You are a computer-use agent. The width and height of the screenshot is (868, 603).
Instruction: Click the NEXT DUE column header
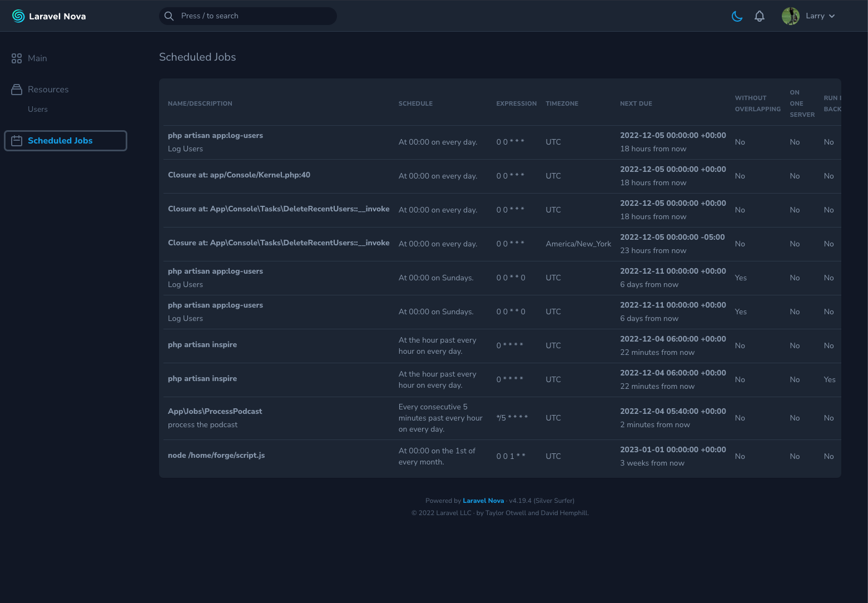click(636, 103)
